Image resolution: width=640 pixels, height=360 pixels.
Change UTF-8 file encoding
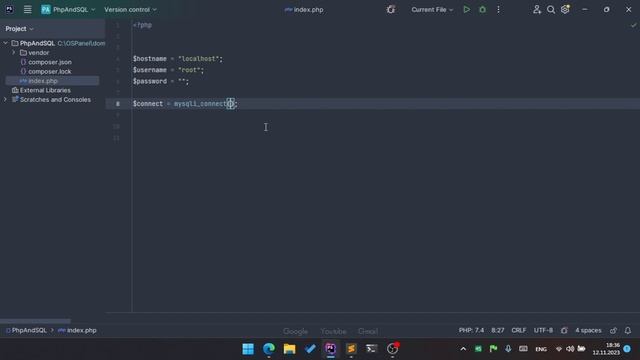point(543,330)
